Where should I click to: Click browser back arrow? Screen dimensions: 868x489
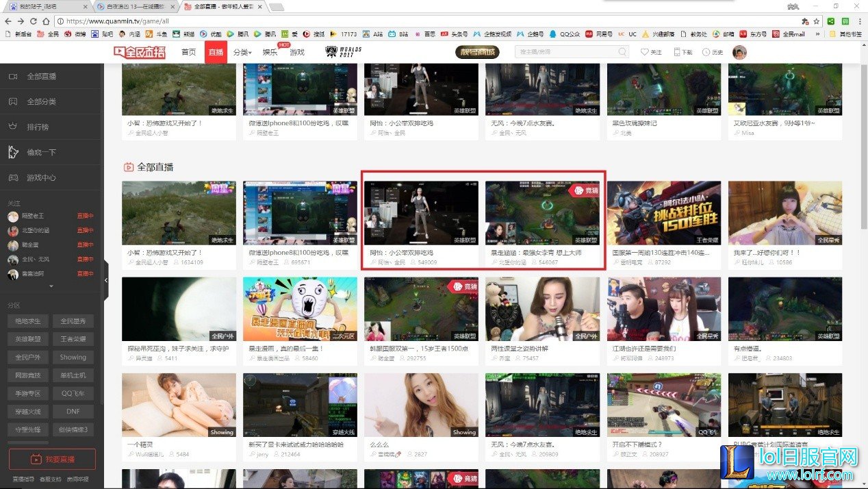tap(9, 21)
